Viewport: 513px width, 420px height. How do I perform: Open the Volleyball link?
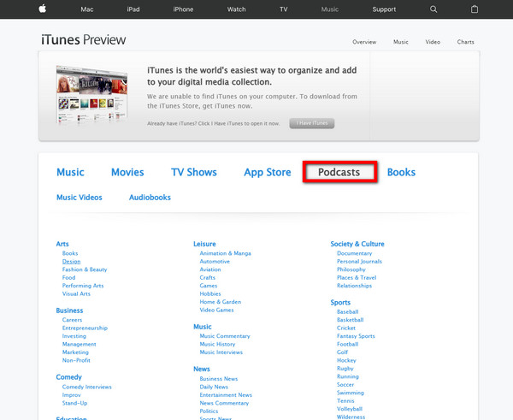coord(350,409)
